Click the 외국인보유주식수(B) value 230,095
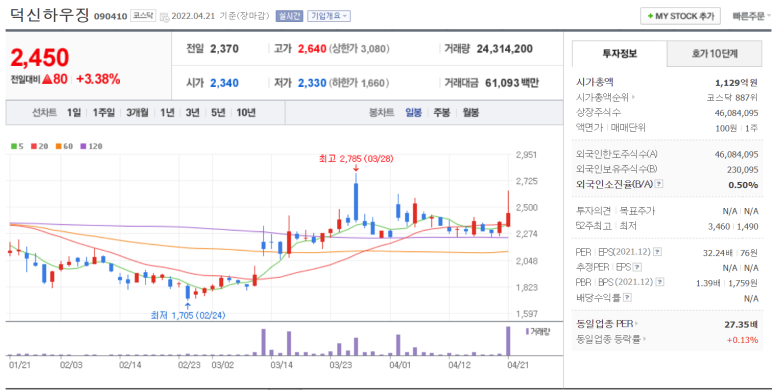Image resolution: width=773 pixels, height=390 pixels. (741, 169)
